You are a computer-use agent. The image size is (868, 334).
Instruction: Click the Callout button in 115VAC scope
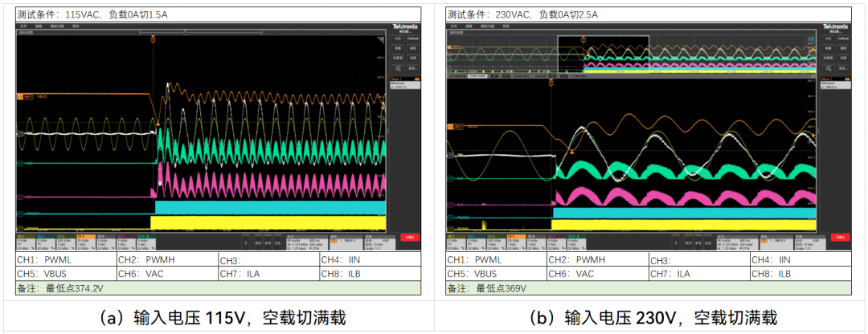[413, 39]
